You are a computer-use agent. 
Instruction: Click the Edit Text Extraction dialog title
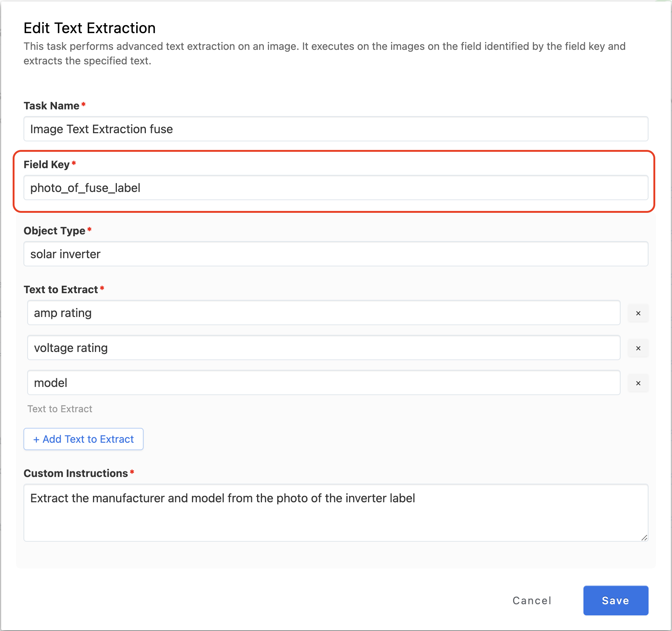[x=90, y=28]
